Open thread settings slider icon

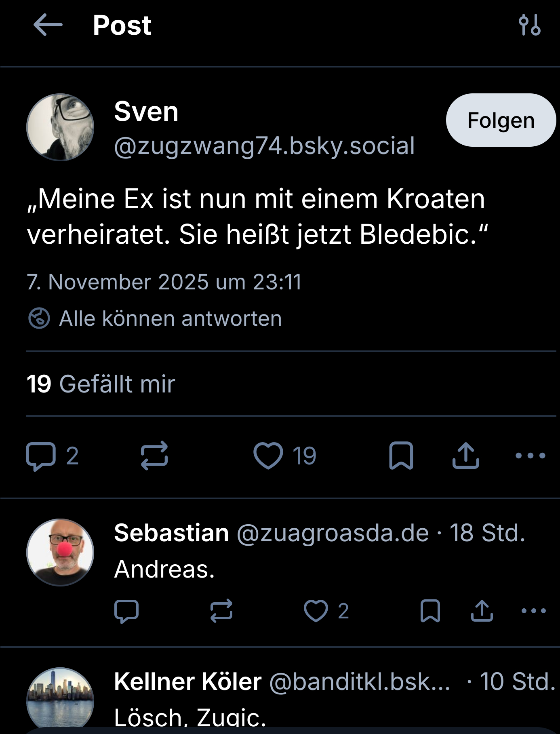point(529,25)
